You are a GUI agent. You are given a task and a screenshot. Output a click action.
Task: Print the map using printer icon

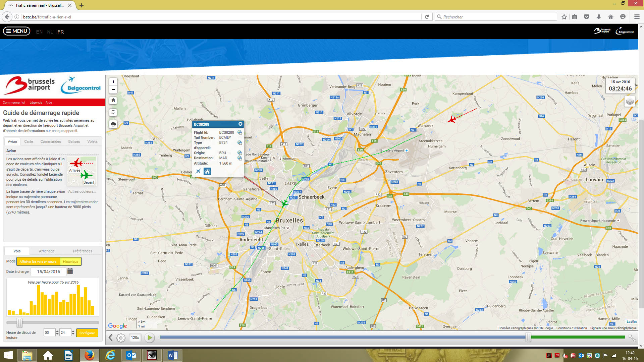coord(113,124)
